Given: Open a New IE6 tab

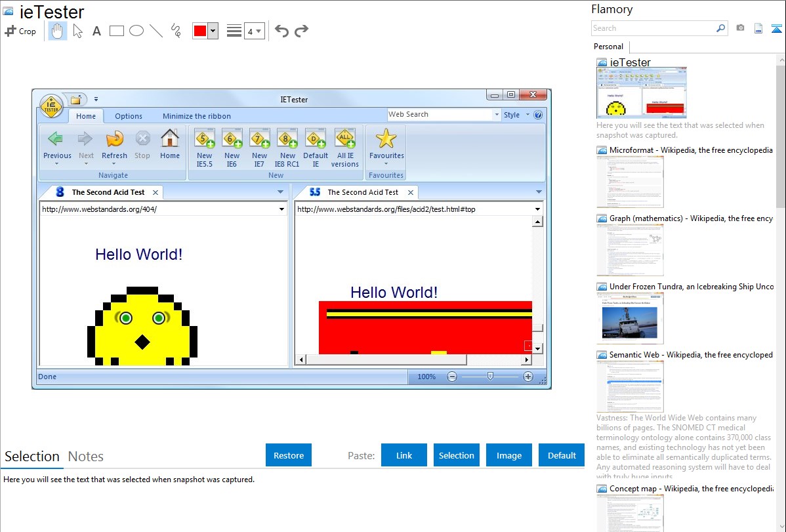Looking at the screenshot, I should tap(232, 148).
